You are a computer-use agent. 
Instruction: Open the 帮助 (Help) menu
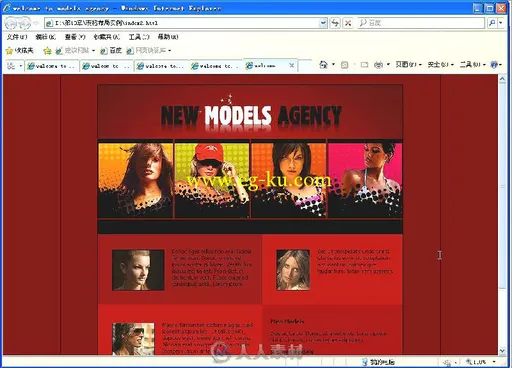[x=168, y=37]
